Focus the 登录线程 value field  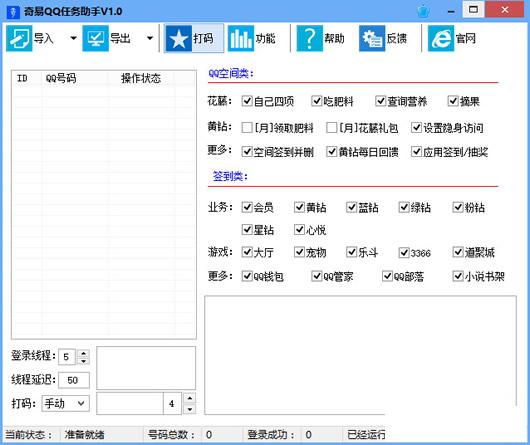pos(67,357)
